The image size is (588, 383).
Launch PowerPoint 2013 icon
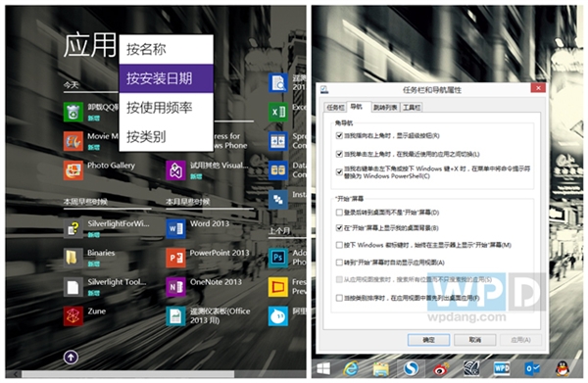pos(175,259)
